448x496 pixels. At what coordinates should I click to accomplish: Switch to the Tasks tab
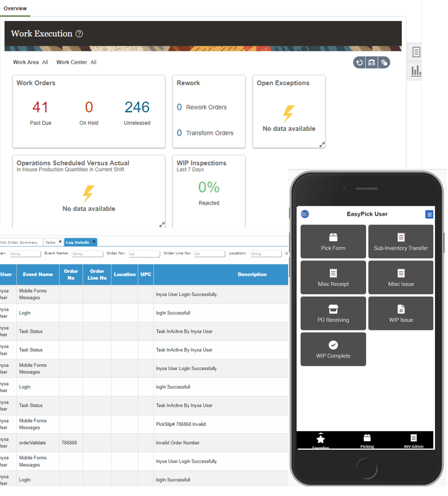[50, 242]
